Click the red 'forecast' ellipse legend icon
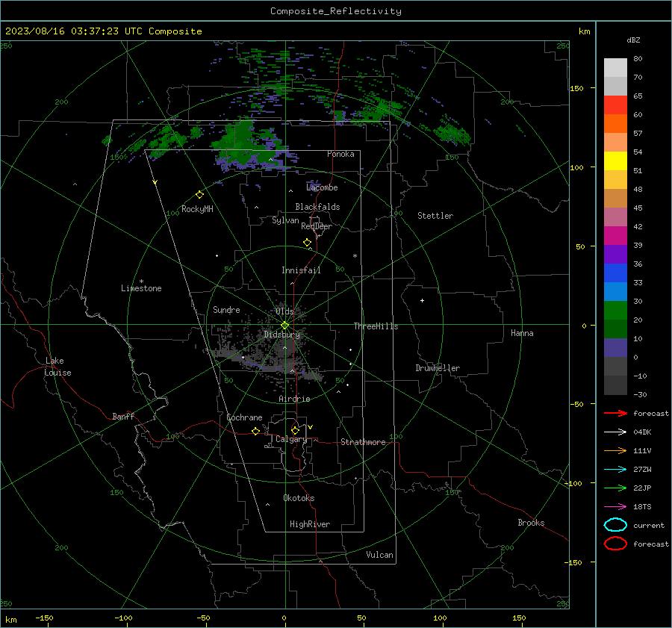Image resolution: width=672 pixels, height=628 pixels. click(615, 544)
